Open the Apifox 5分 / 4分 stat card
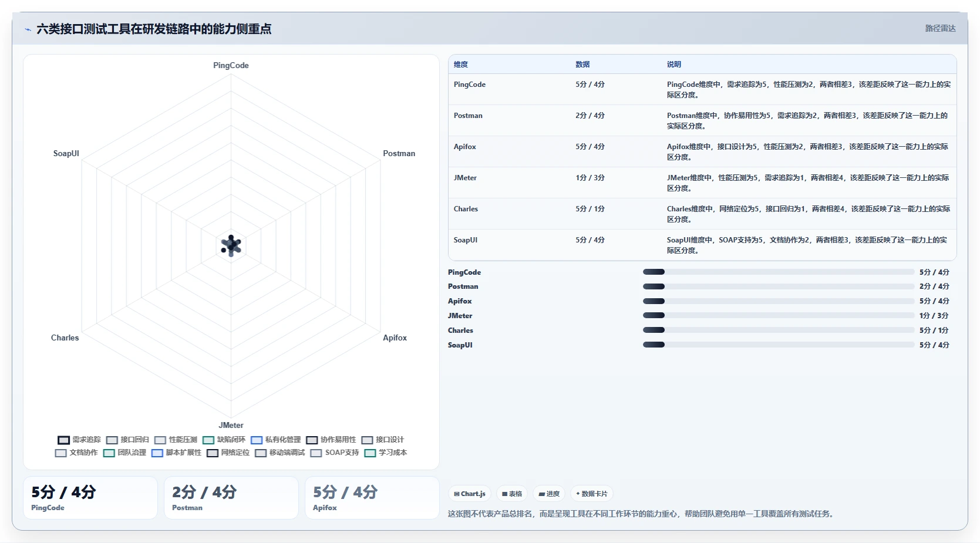 (372, 498)
